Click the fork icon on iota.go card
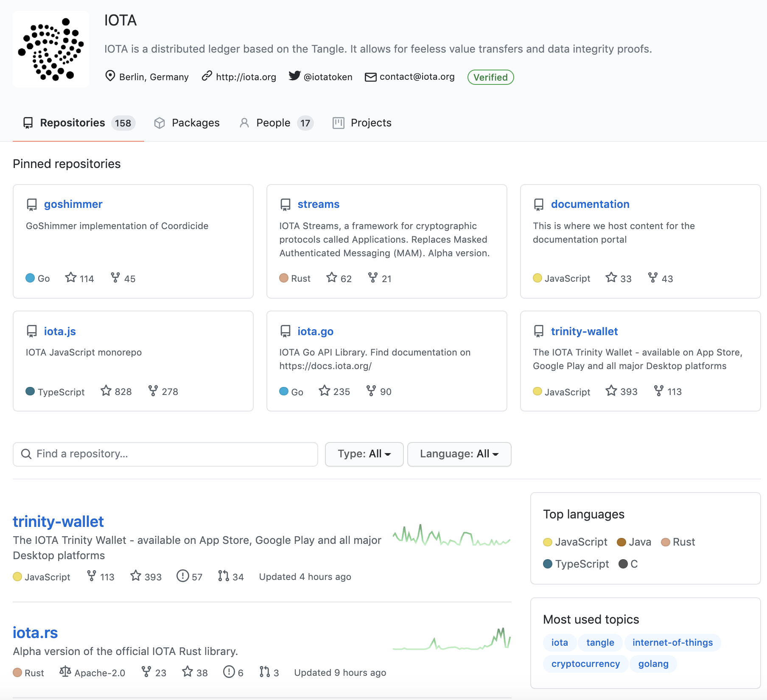Screen dimensions: 767x700 pos(371,391)
